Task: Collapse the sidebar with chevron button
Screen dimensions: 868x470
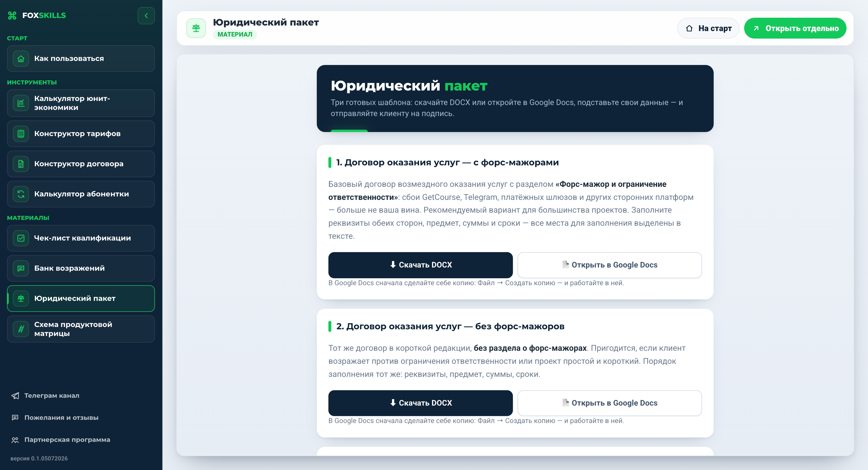Action: click(146, 15)
